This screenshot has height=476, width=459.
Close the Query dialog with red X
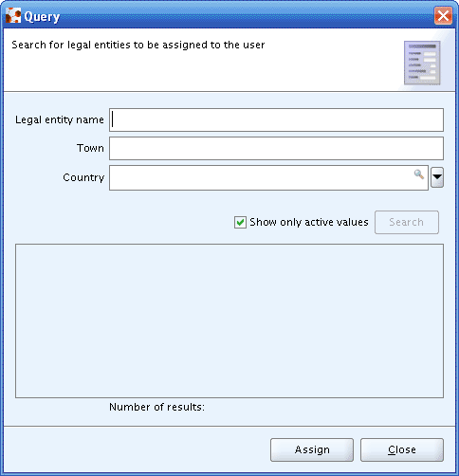[x=443, y=15]
